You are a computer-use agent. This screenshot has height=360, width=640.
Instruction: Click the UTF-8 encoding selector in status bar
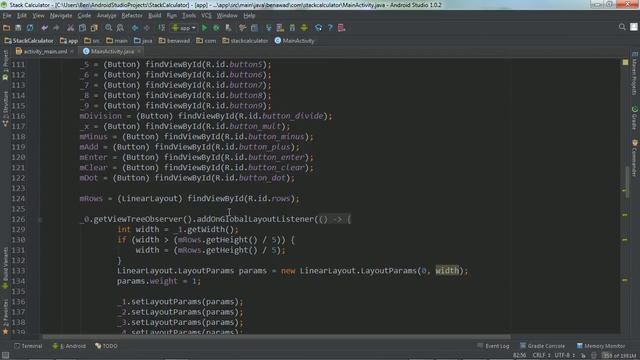[x=564, y=356]
